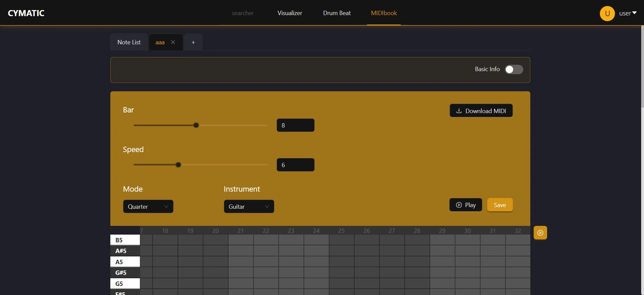Play the composition with Play button
This screenshot has width=644, height=295.
466,205
